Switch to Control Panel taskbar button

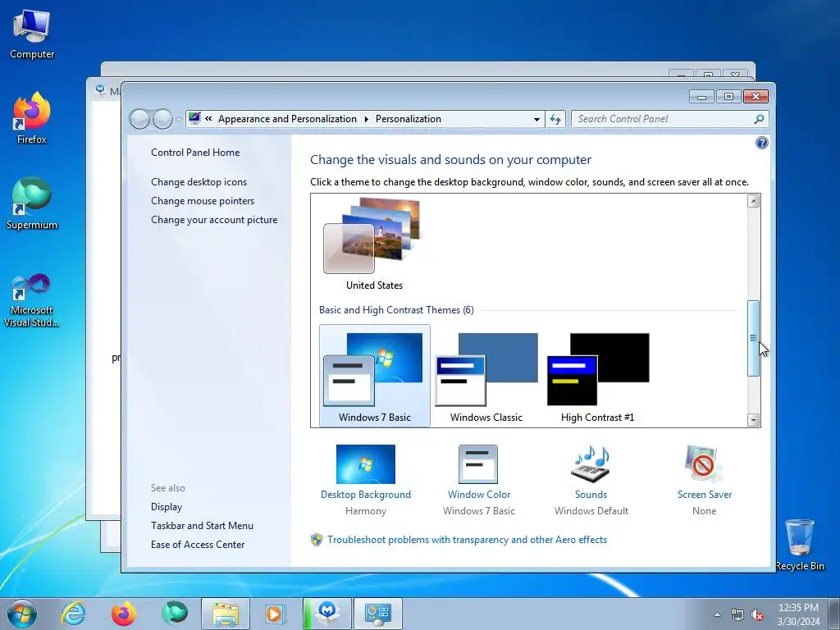[377, 614]
